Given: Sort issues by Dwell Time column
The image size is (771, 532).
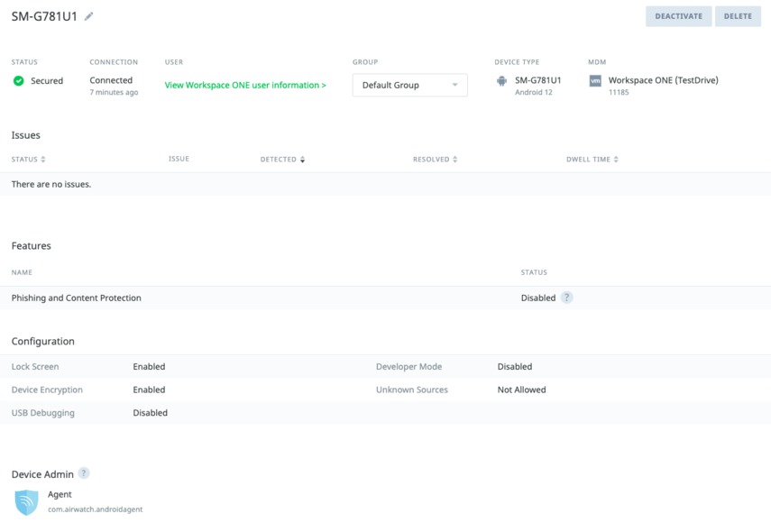Looking at the screenshot, I should coord(592,160).
